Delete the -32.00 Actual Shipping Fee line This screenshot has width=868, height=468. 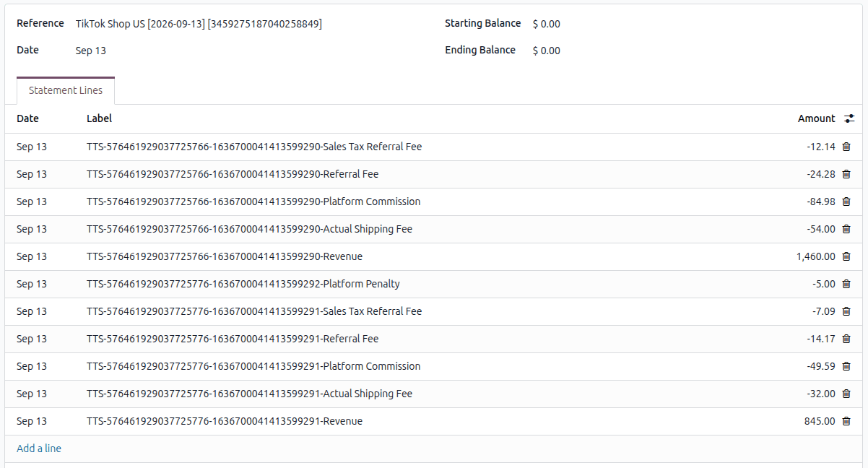[846, 394]
